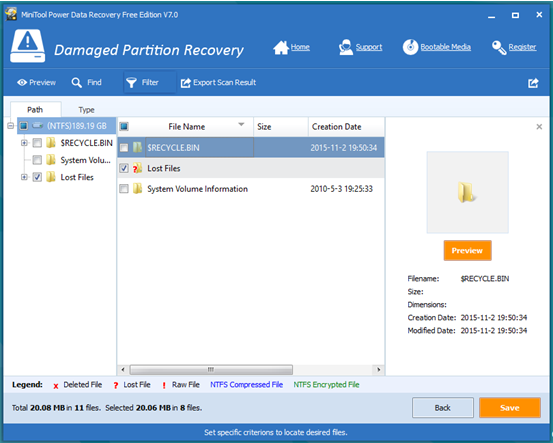Open the Support link
Image resolution: width=553 pixels, height=443 pixels.
[369, 47]
